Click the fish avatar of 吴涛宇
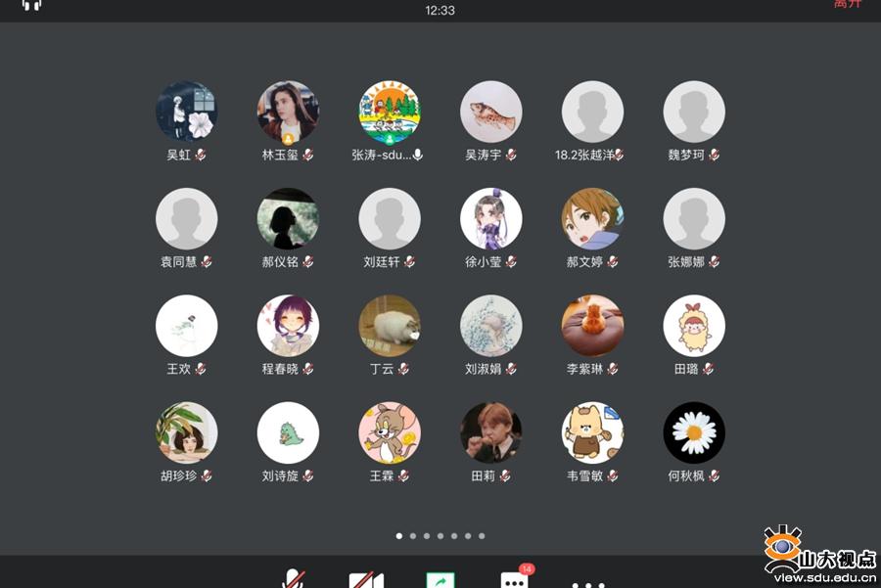The height and width of the screenshot is (588, 881). click(x=491, y=112)
